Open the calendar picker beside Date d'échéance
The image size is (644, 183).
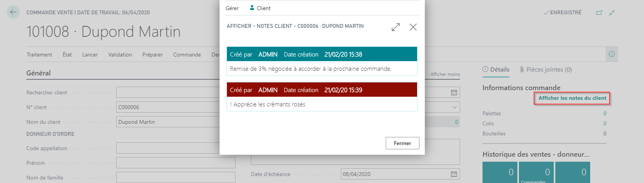454,174
